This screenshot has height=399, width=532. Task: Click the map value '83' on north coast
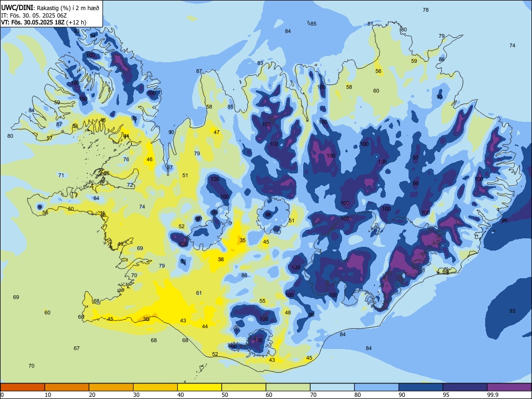tap(260, 63)
